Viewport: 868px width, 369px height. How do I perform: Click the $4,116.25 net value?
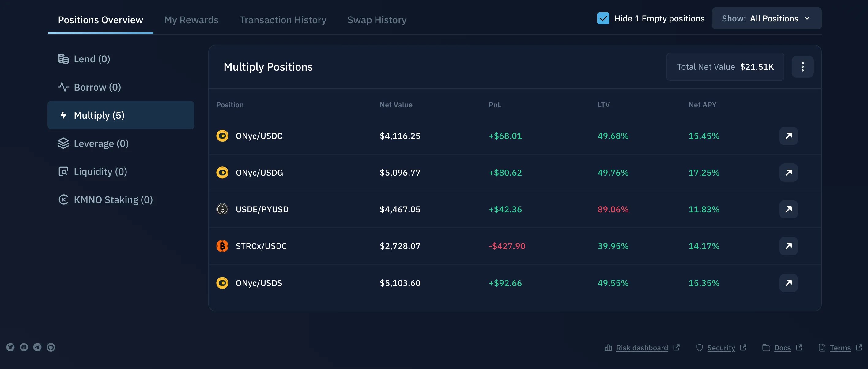pyautogui.click(x=400, y=136)
